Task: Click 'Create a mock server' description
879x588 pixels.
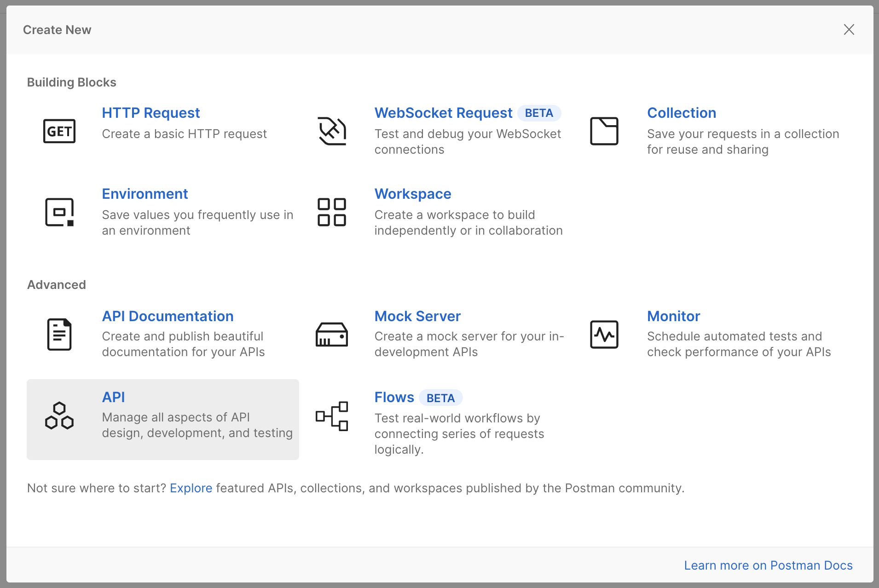Action: [x=469, y=344]
